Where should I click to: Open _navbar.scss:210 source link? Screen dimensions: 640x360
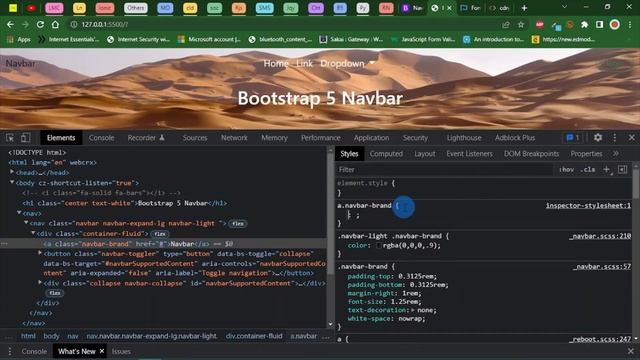pos(600,236)
